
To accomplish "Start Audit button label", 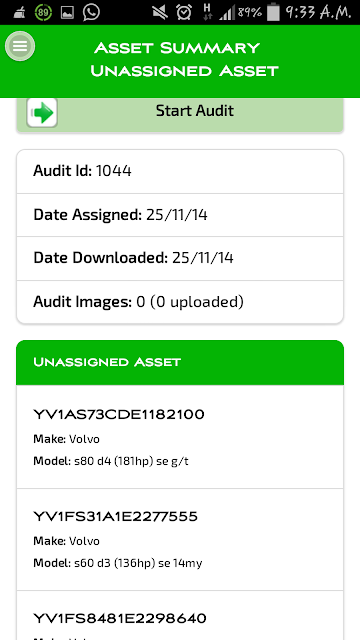I will (x=195, y=111).
